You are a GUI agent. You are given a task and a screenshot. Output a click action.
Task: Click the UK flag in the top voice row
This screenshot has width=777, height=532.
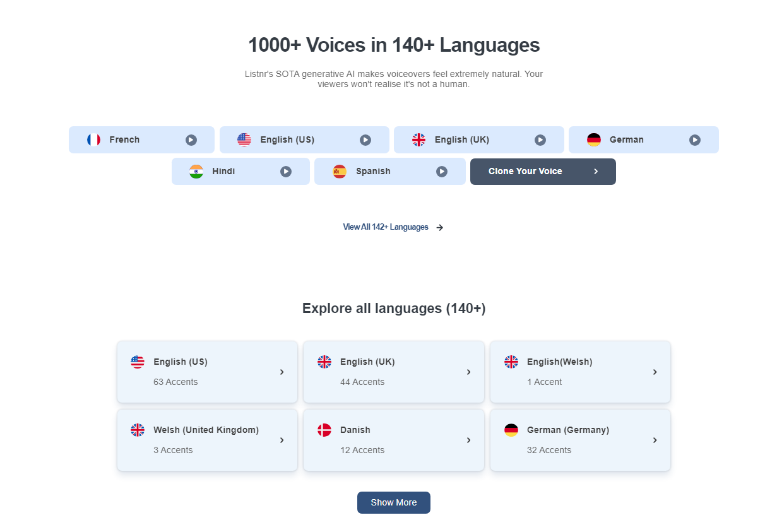point(419,140)
